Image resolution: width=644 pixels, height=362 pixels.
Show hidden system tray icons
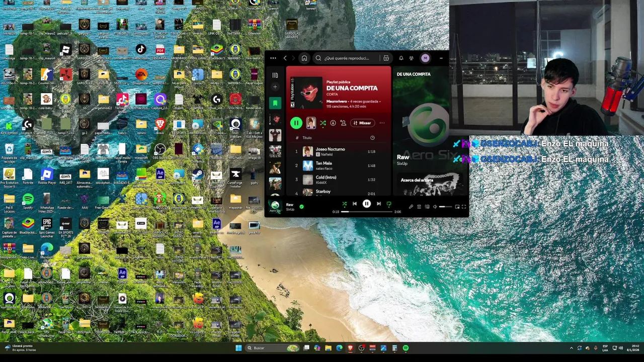click(571, 348)
